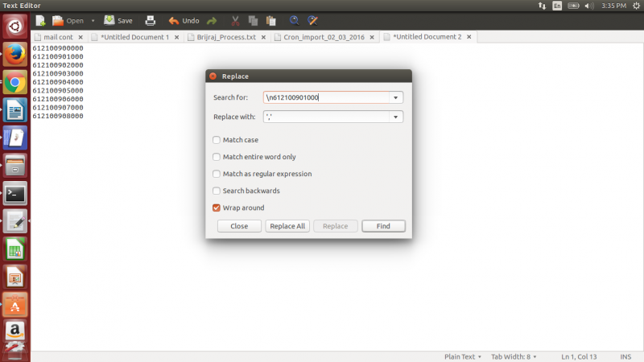Close the Brijraj_Process.txt tab
Screen dimensions: 644x362
[263, 37]
